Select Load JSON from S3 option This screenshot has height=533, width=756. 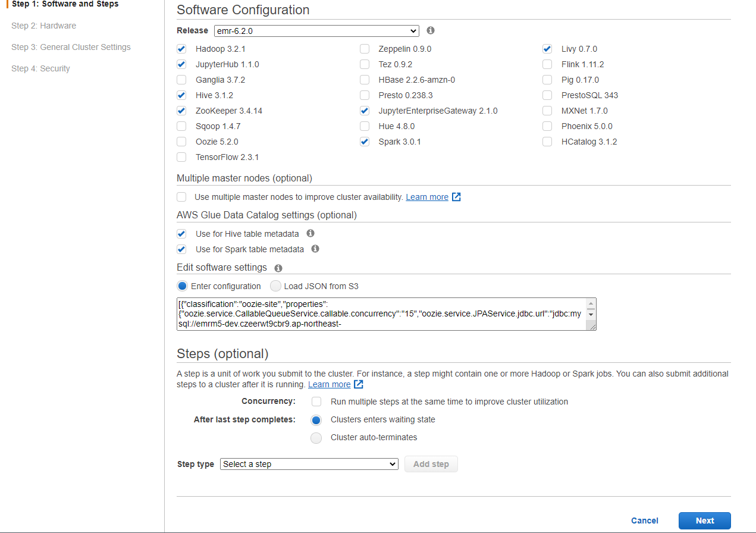pyautogui.click(x=275, y=286)
